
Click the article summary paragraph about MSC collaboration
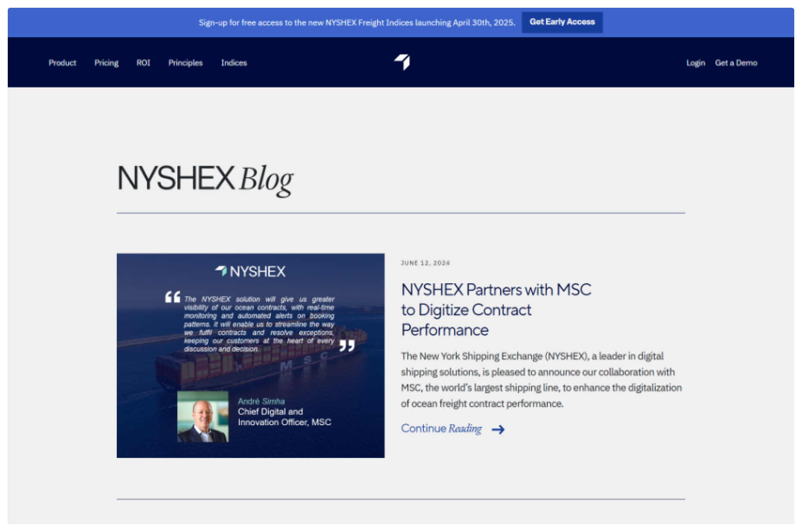pyautogui.click(x=541, y=380)
